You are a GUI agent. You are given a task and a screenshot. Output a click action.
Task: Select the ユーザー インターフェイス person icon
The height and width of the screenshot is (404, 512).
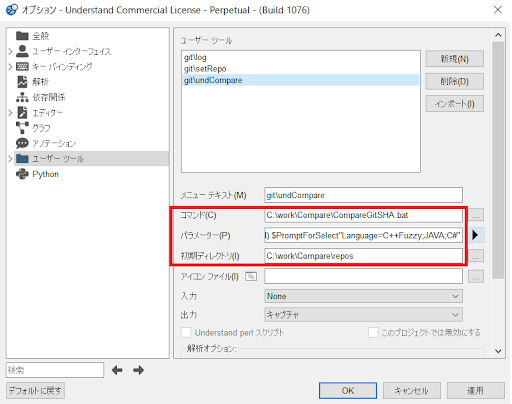(x=22, y=51)
